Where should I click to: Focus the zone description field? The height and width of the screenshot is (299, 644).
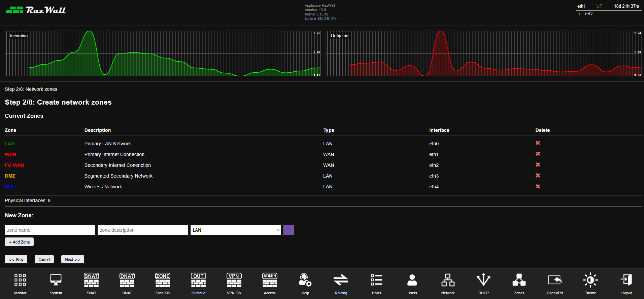143,230
